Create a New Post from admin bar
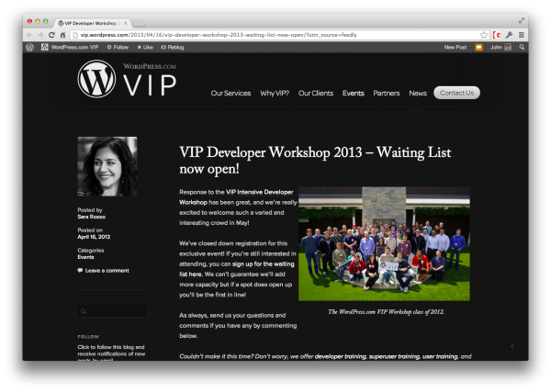The width and height of the screenshot is (551, 392). pyautogui.click(x=455, y=47)
